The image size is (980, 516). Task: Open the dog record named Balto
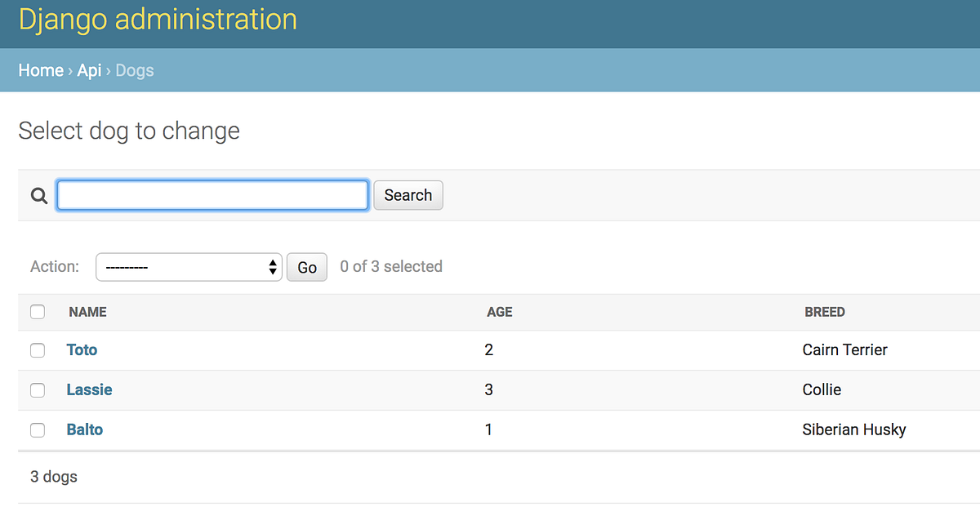pos(85,429)
